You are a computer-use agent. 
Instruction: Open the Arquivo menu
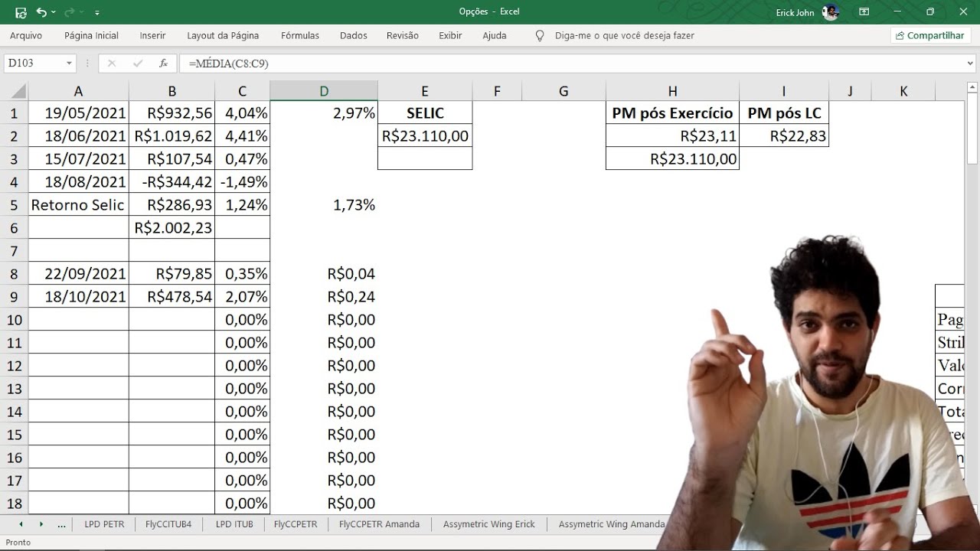[x=26, y=35]
